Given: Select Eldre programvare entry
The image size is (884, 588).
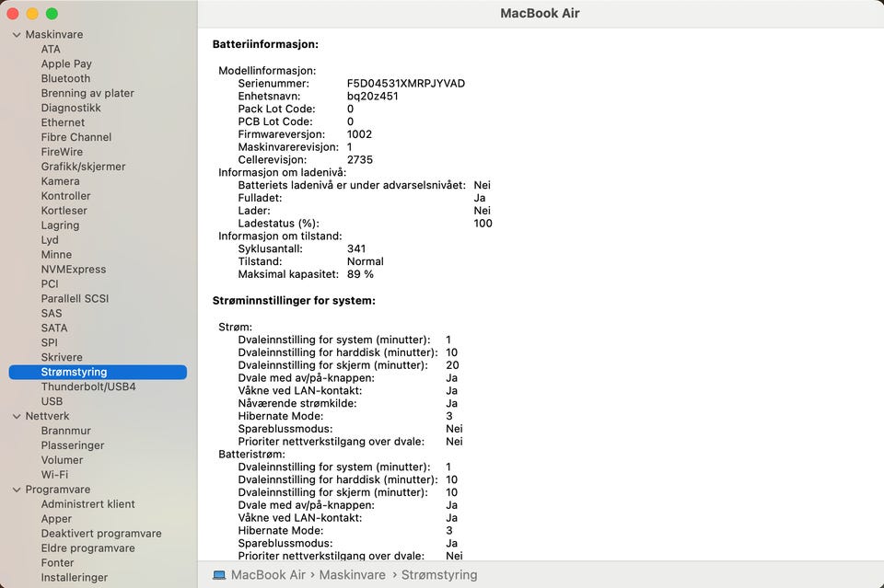Looking at the screenshot, I should pyautogui.click(x=88, y=548).
